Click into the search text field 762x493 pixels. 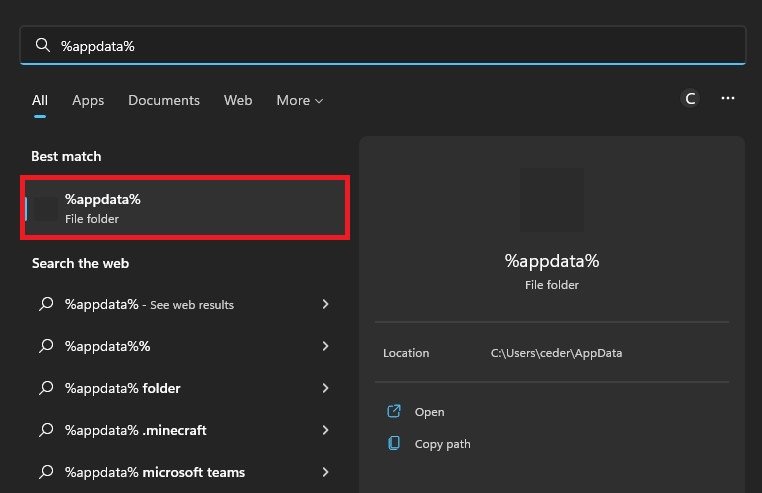390,46
